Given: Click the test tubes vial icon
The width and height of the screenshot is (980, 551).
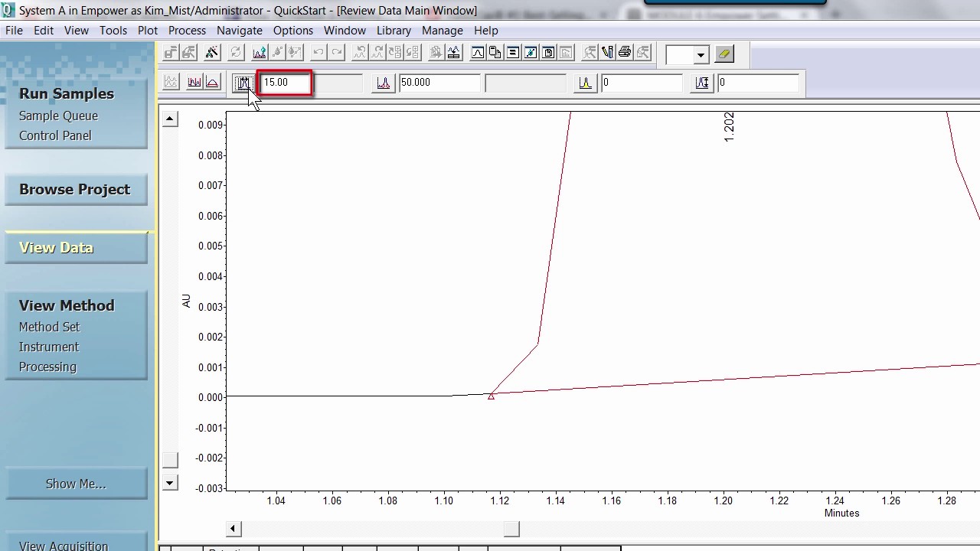Looking at the screenshot, I should [x=607, y=53].
